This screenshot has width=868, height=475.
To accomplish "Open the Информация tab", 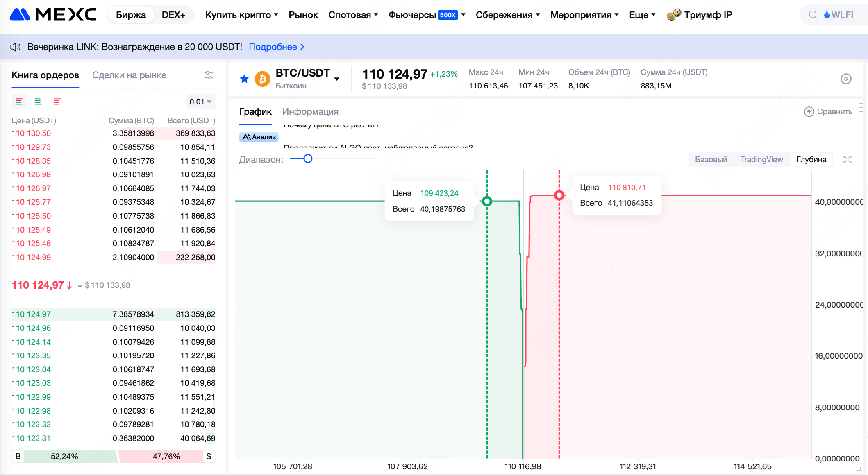I will tap(310, 111).
